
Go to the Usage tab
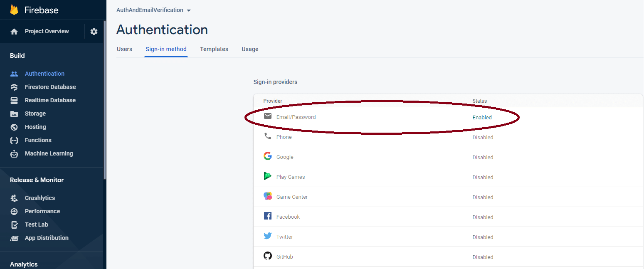(250, 49)
